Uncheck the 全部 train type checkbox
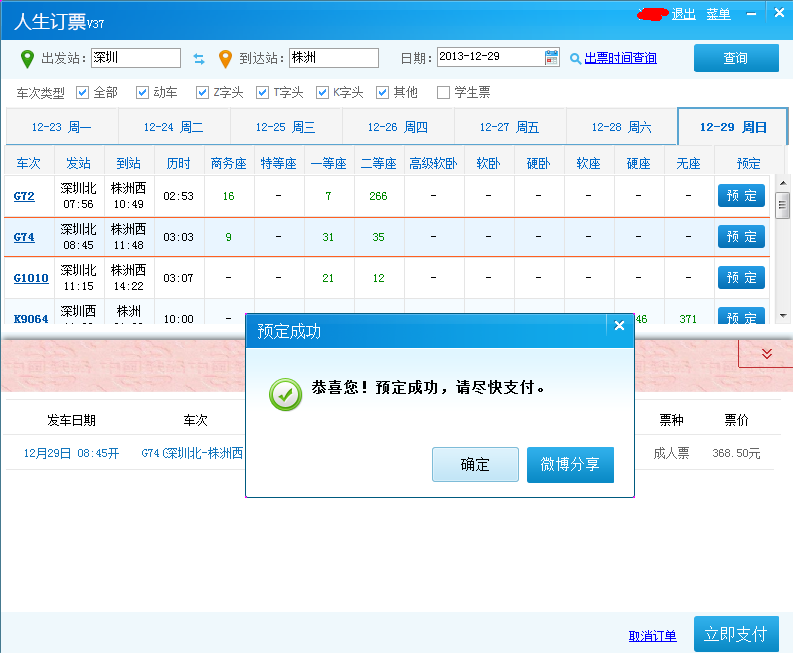The image size is (793, 653). click(x=82, y=93)
